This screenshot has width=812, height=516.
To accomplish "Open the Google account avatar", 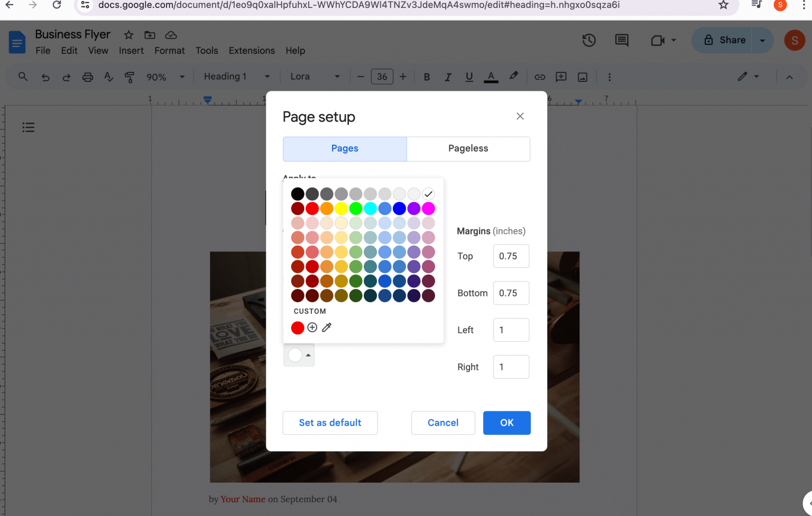I will 795,40.
